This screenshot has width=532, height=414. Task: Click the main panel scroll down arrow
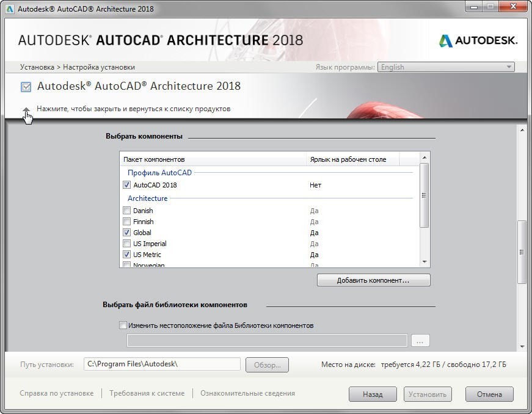pos(522,346)
